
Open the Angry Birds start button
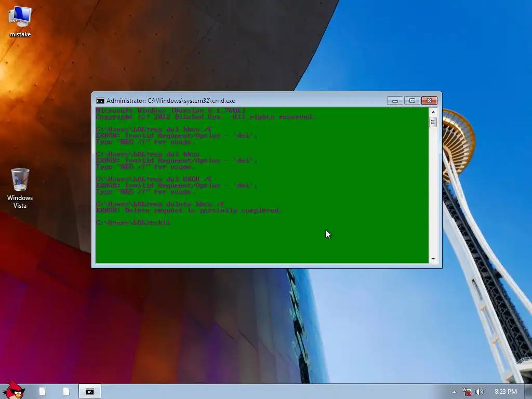tap(14, 390)
